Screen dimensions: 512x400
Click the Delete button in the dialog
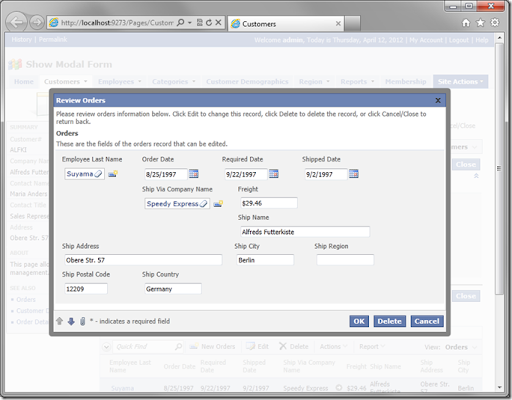[390, 321]
